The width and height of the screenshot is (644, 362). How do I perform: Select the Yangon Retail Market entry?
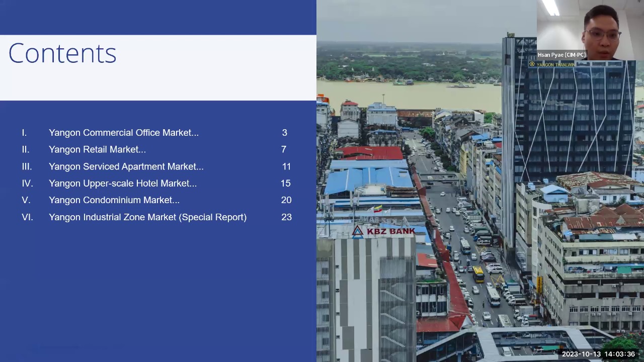97,149
